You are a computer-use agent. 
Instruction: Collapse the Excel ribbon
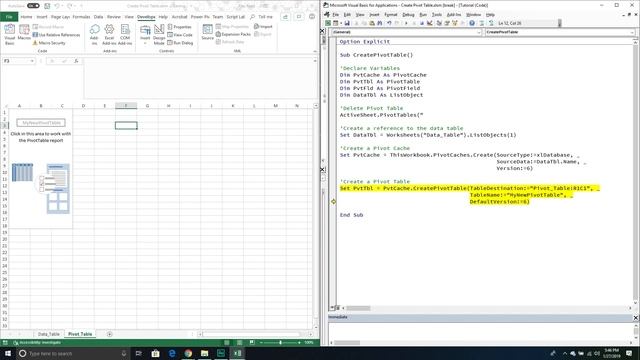click(x=315, y=51)
